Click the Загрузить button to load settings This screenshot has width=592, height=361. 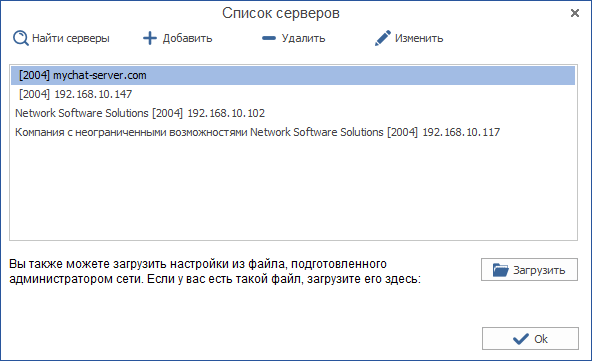tap(529, 270)
